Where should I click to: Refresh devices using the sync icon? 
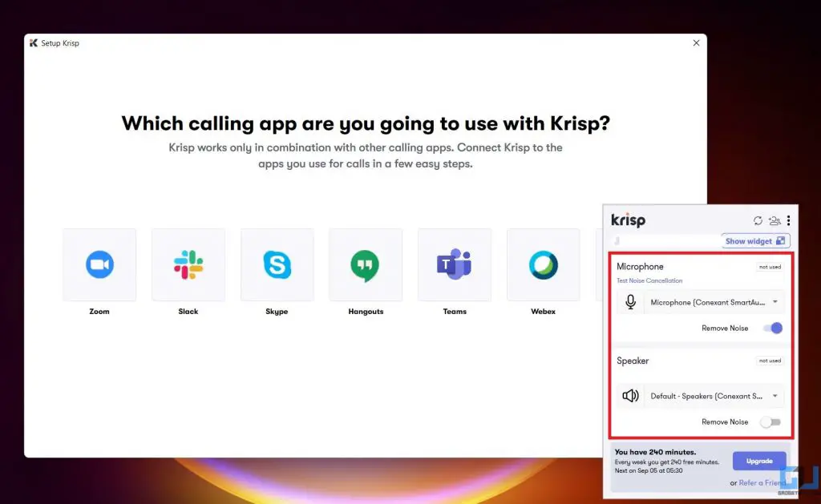tap(758, 220)
